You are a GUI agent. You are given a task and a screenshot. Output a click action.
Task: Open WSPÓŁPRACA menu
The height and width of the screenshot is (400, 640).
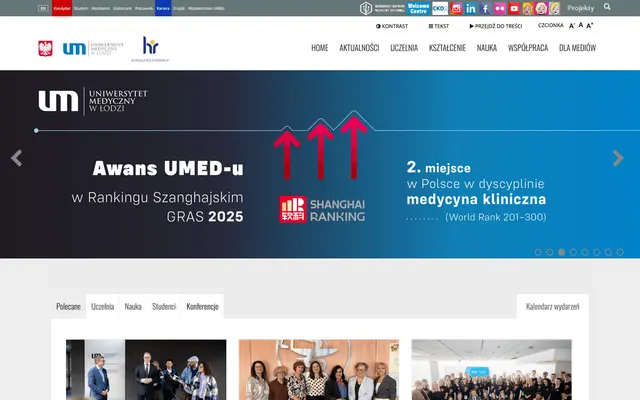[528, 48]
